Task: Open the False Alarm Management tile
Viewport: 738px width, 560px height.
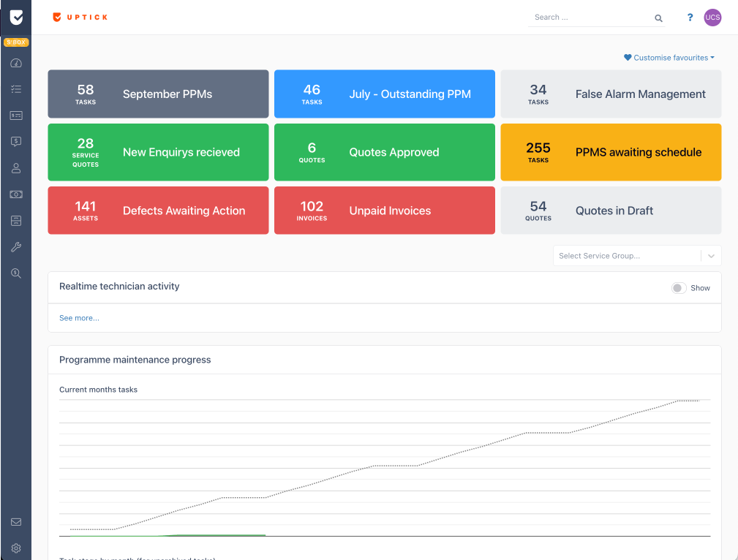Action: click(x=611, y=94)
